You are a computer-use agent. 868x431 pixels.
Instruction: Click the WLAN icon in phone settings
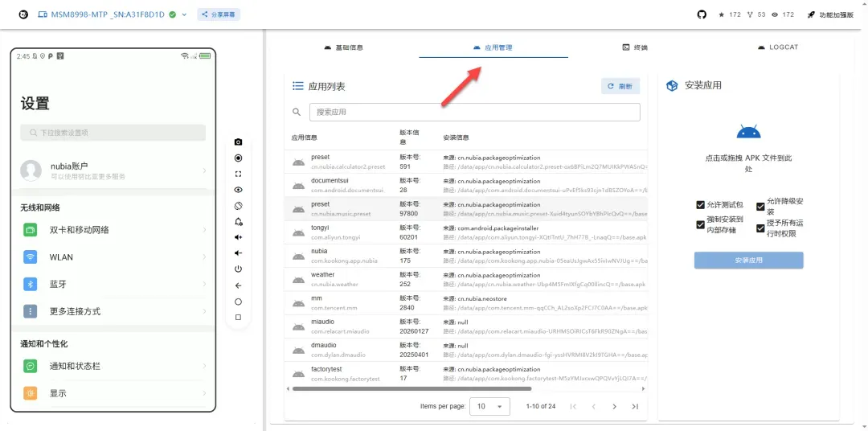coord(31,257)
